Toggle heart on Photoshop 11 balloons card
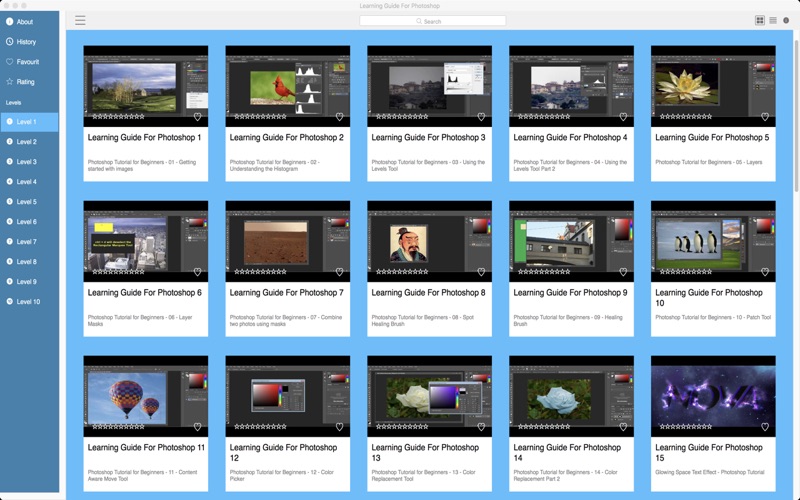 (x=197, y=427)
